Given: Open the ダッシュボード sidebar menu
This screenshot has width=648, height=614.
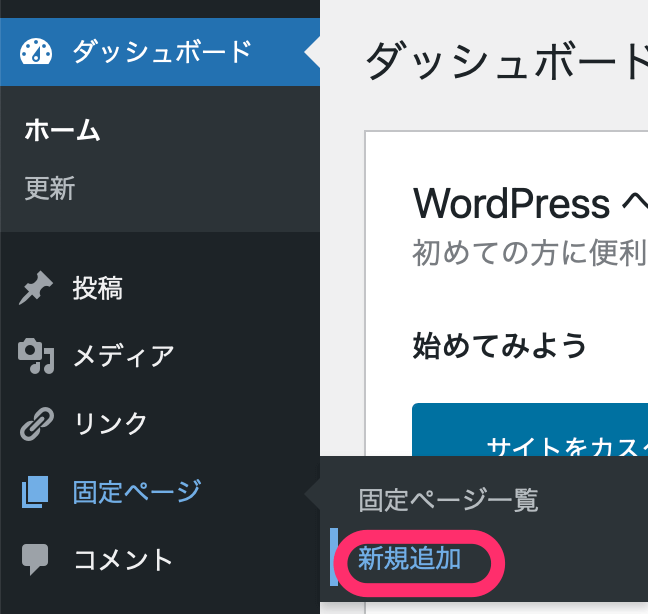Looking at the screenshot, I should 160,52.
